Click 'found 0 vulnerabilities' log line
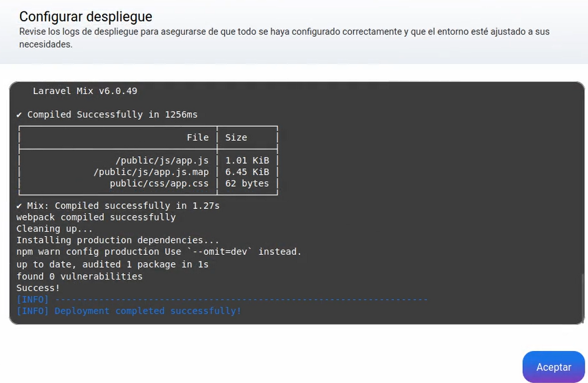 pyautogui.click(x=79, y=276)
